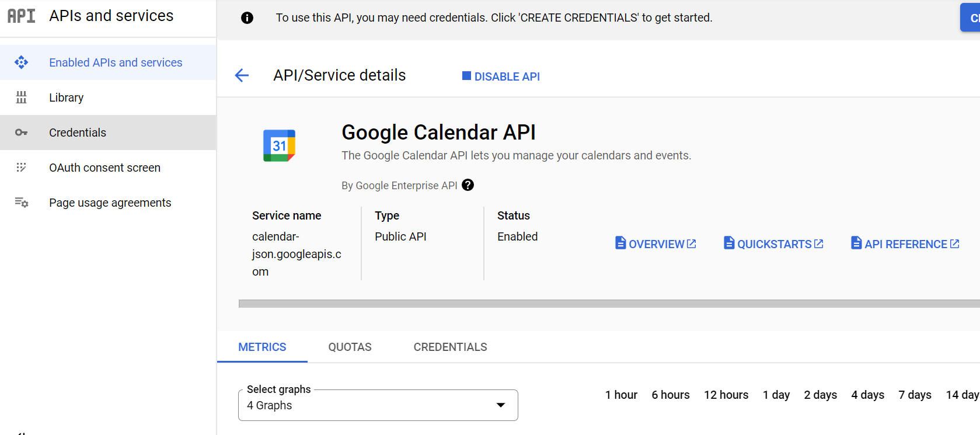Open the Credentials sidebar item
980x435 pixels.
(x=108, y=133)
